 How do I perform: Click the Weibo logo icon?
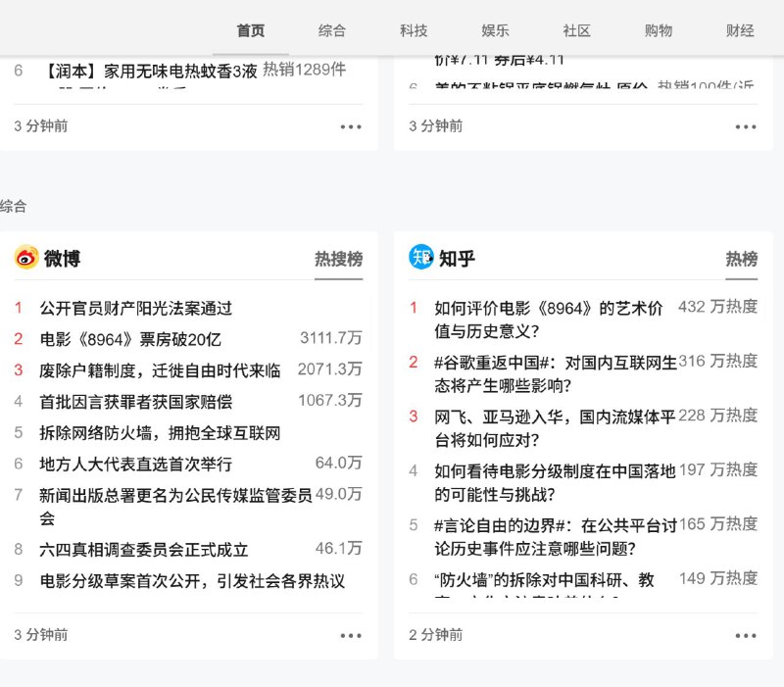(26, 258)
